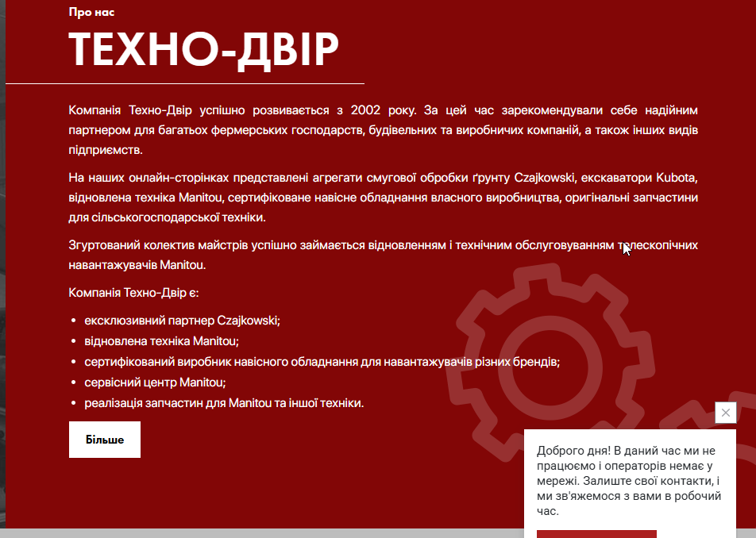Click list item "відновлена техніка Manitou;"

[x=161, y=341]
